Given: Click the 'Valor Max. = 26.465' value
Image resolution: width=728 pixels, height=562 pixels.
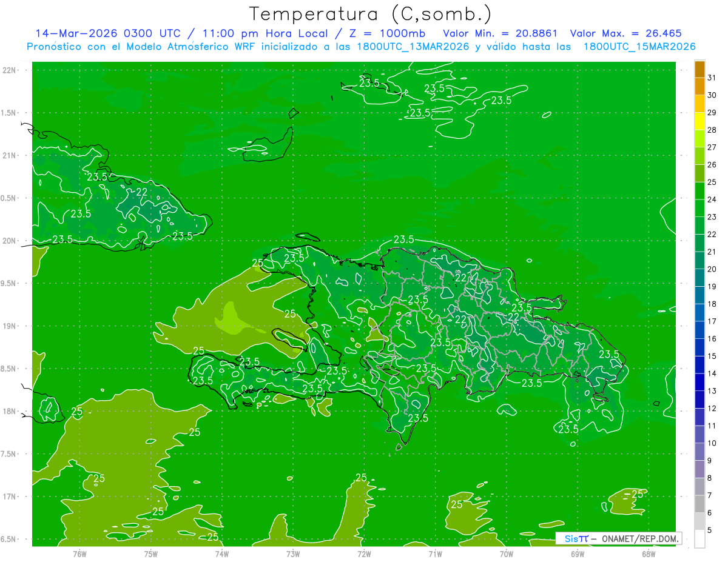Looking at the screenshot, I should [626, 33].
